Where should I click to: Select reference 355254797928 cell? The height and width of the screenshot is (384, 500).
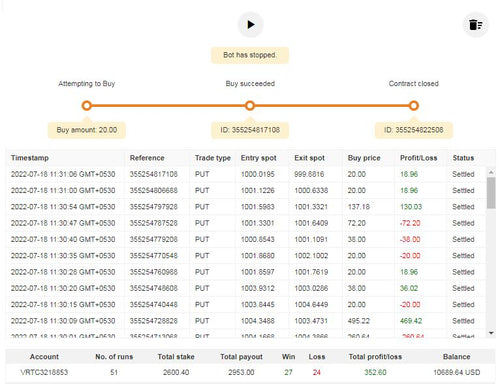coord(154,207)
